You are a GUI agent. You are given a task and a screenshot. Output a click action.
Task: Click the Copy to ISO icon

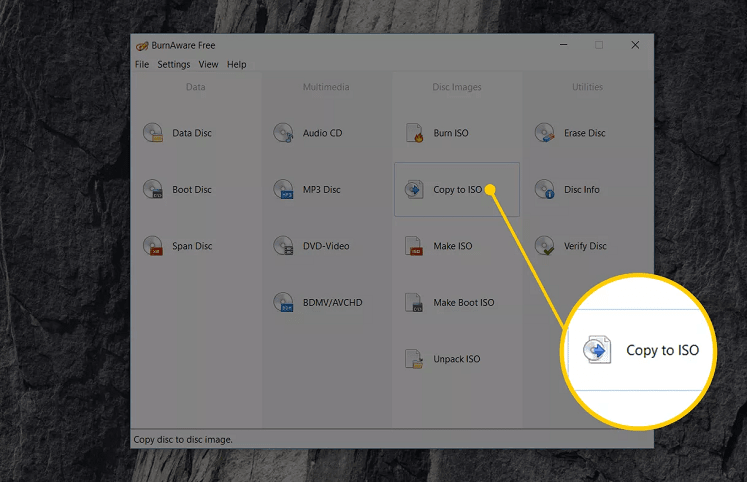click(x=414, y=190)
